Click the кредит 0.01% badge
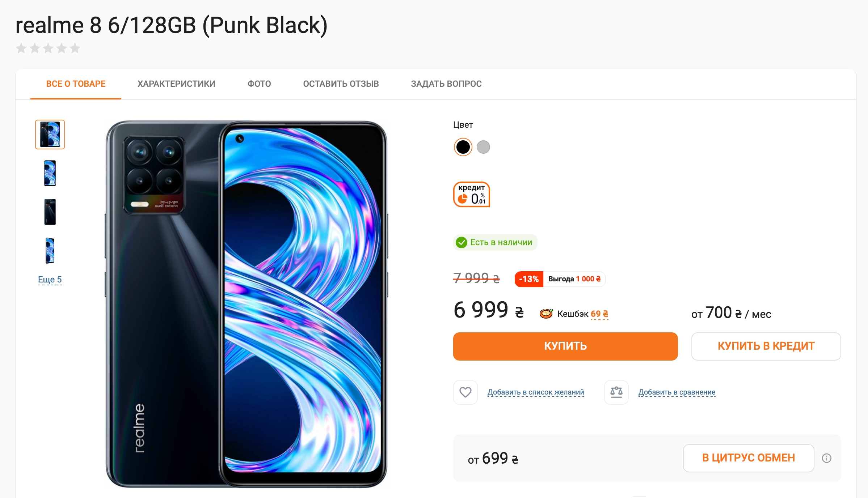Image resolution: width=868 pixels, height=498 pixels. click(472, 195)
